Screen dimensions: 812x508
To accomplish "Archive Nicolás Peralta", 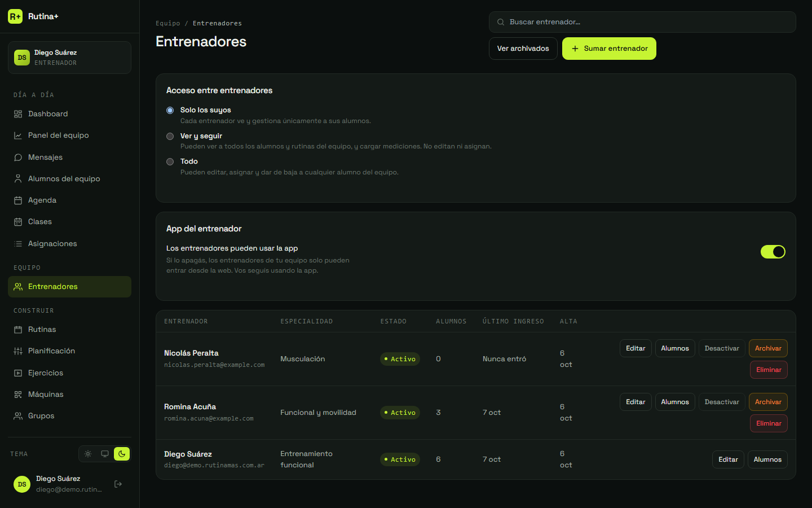I will point(768,348).
